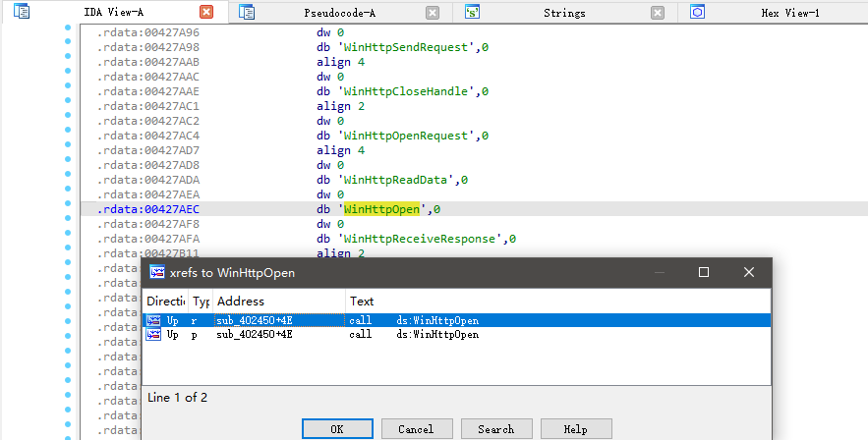Click the Strings tab icon
Viewport: 868px width, 440px height.
point(472,13)
